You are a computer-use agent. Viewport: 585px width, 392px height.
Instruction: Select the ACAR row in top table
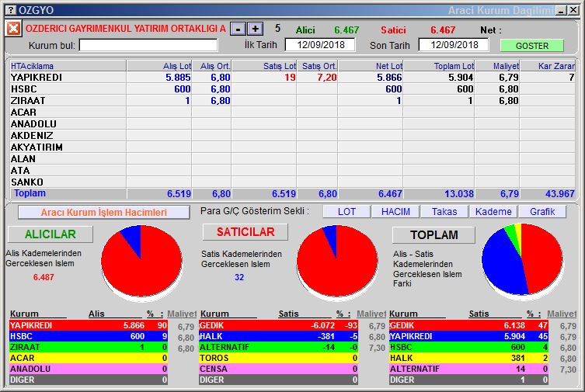(292, 112)
